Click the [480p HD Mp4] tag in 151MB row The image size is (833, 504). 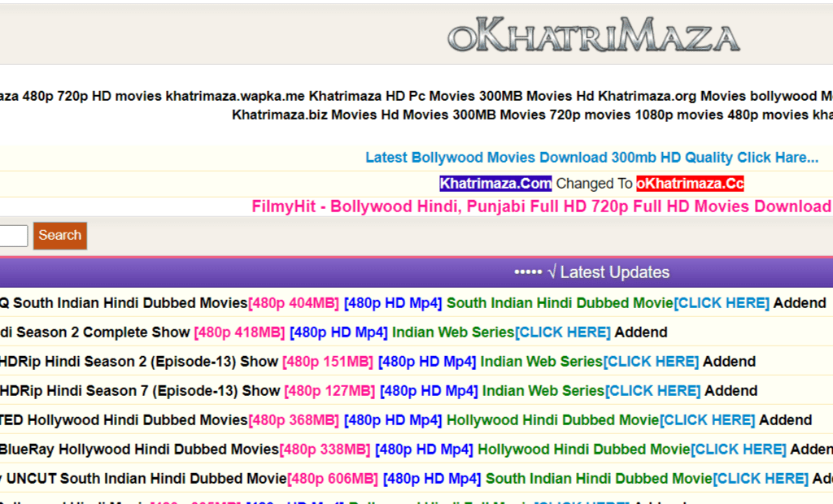(427, 361)
